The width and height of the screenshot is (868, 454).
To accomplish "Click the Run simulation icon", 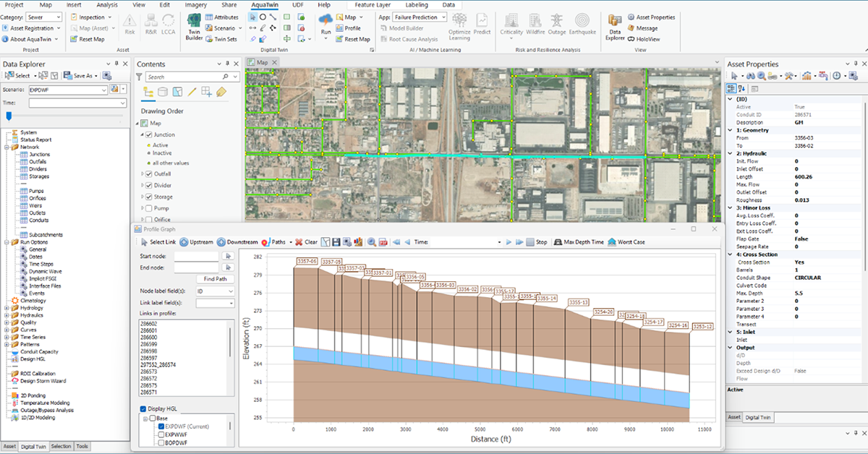I will [325, 22].
